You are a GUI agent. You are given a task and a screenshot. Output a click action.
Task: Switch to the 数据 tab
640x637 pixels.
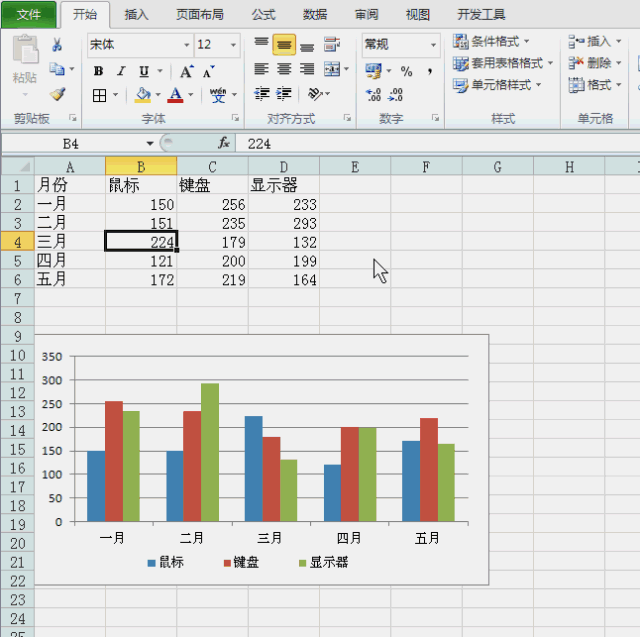click(315, 15)
